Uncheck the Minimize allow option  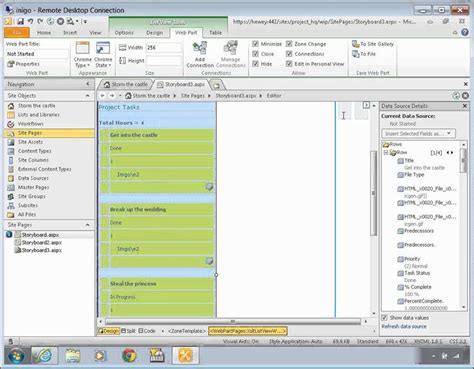coord(256,44)
